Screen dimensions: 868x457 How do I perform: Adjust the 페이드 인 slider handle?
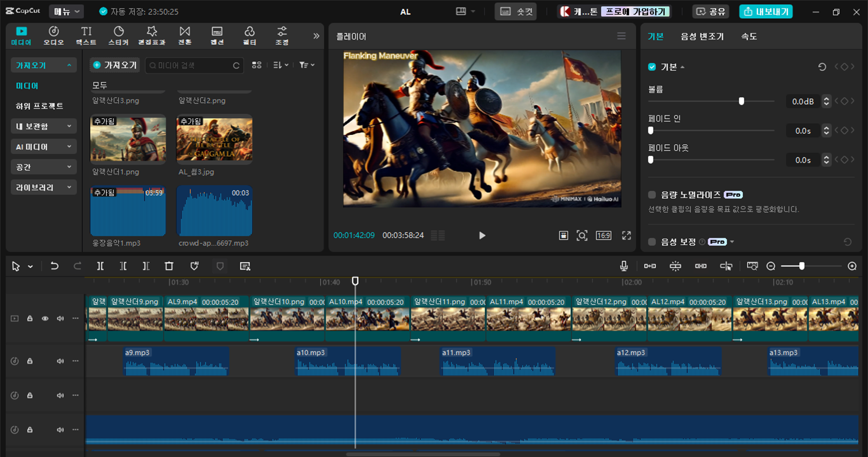click(x=651, y=130)
